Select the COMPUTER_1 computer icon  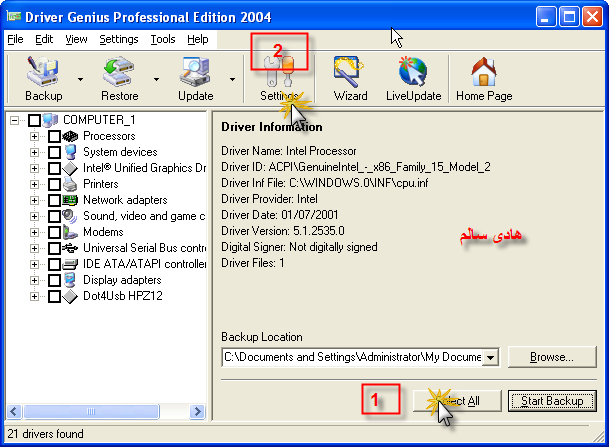[50, 120]
